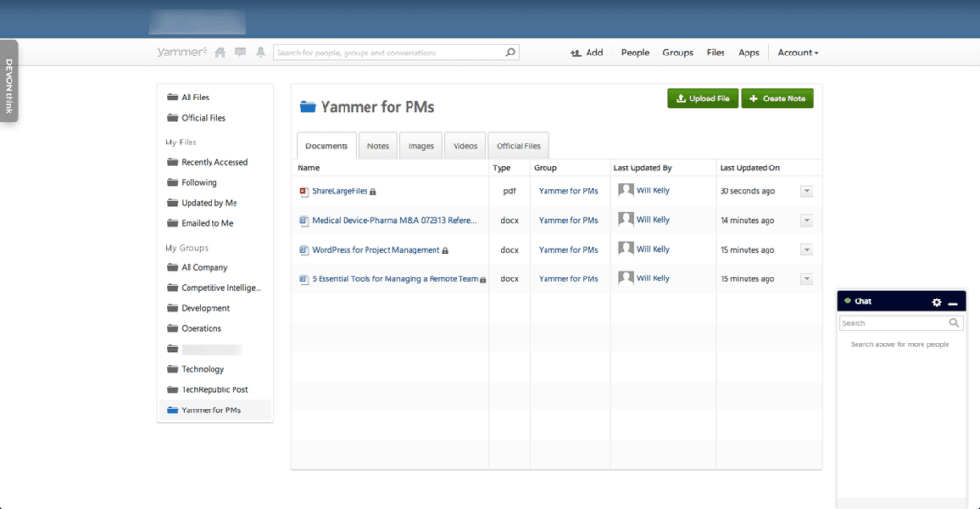Viewport: 980px width, 509px height.
Task: Click the lock icon next to WordPress for Project Management
Action: click(445, 250)
